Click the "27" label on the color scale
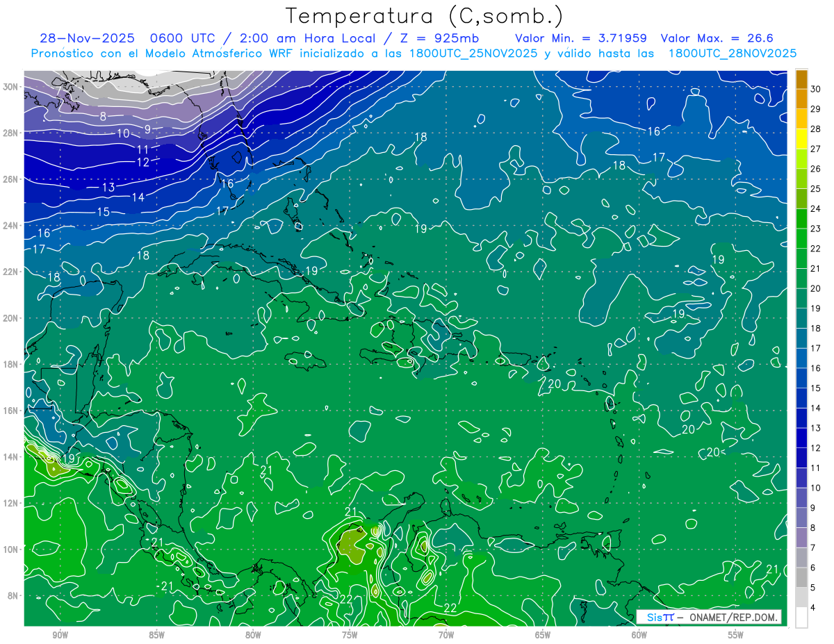This screenshot has width=834, height=644. tap(816, 150)
